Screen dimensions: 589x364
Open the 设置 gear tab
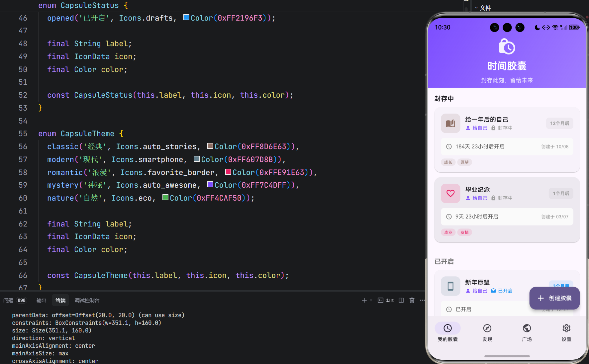tap(566, 332)
